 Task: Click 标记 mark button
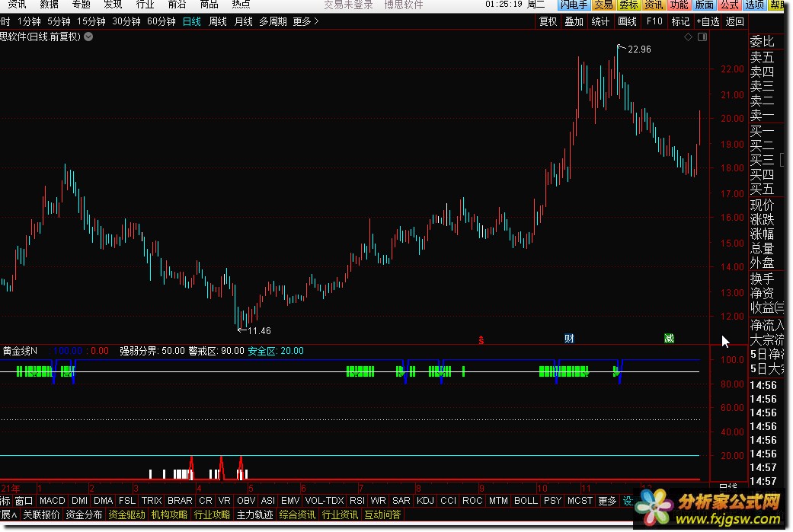(681, 21)
